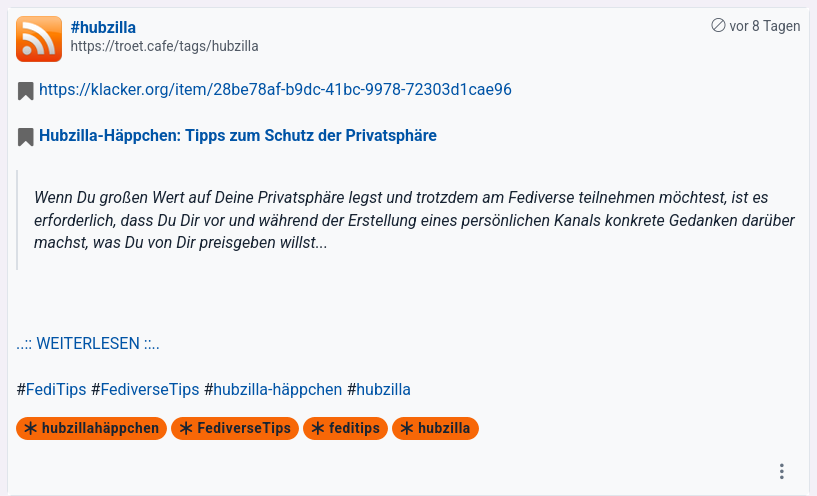The height and width of the screenshot is (496, 817).
Task: Click the bookmark icon beside klacker.org link
Action: click(26, 91)
